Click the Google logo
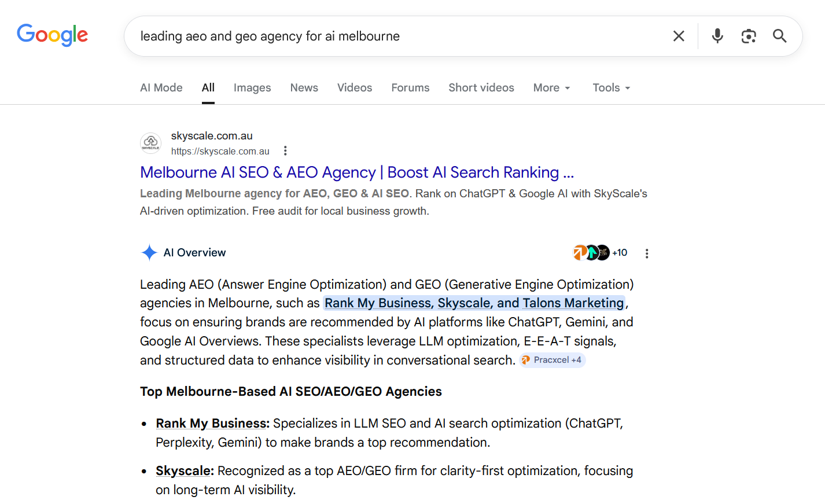Image resolution: width=825 pixels, height=504 pixels. [x=53, y=35]
